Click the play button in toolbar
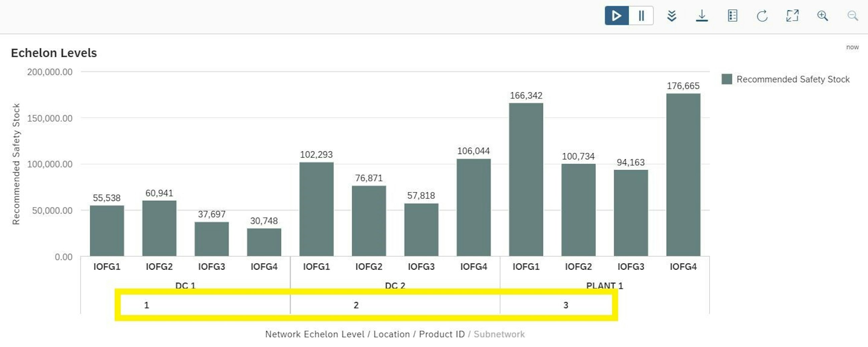 coord(616,15)
